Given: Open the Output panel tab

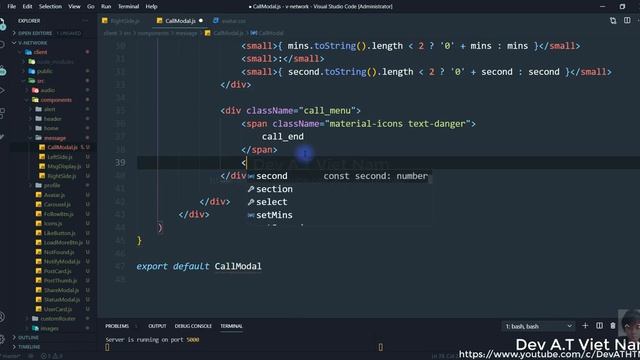Looking at the screenshot, I should 157,326.
